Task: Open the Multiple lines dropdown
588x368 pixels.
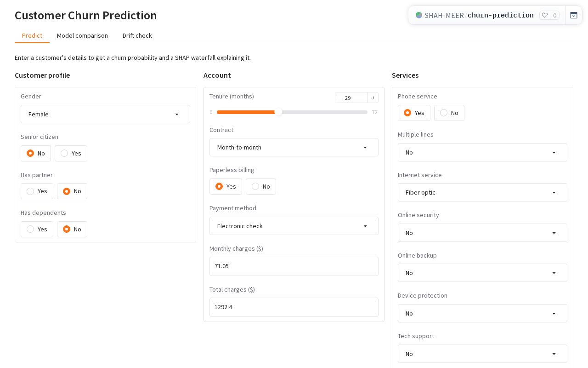Action: pyautogui.click(x=482, y=152)
